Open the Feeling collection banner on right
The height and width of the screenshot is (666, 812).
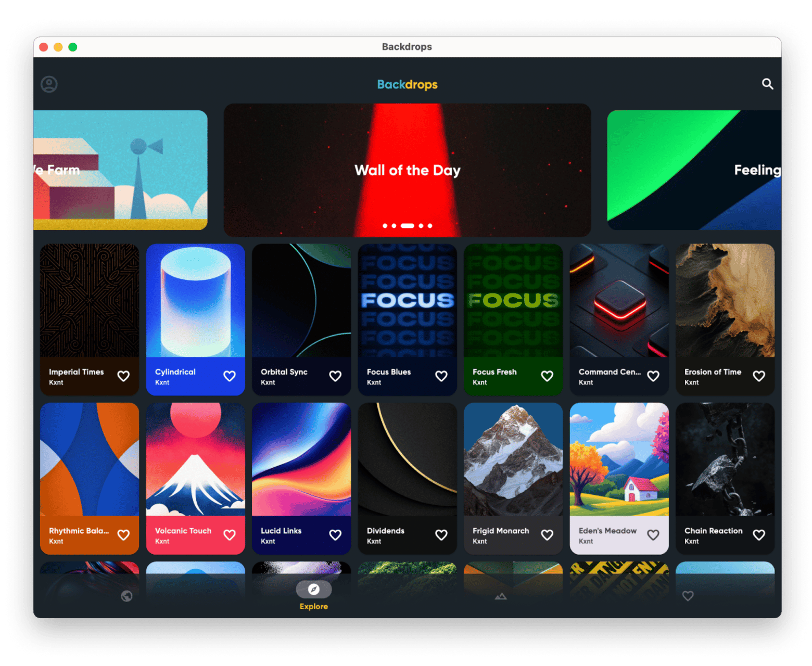tap(694, 170)
